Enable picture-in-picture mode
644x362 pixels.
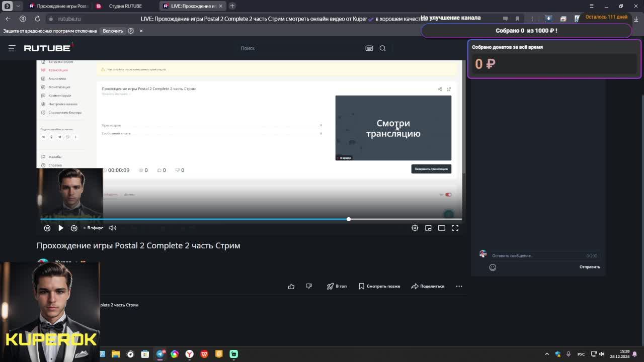pyautogui.click(x=429, y=228)
